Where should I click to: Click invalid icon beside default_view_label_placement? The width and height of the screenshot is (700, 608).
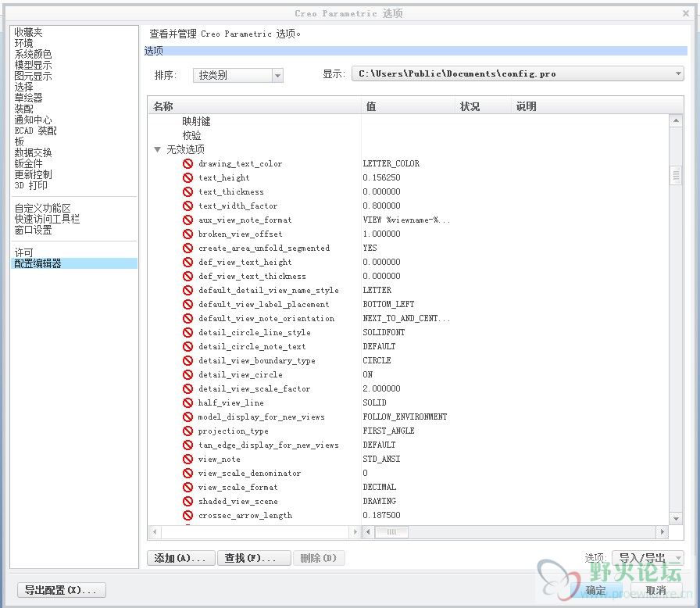(x=187, y=304)
